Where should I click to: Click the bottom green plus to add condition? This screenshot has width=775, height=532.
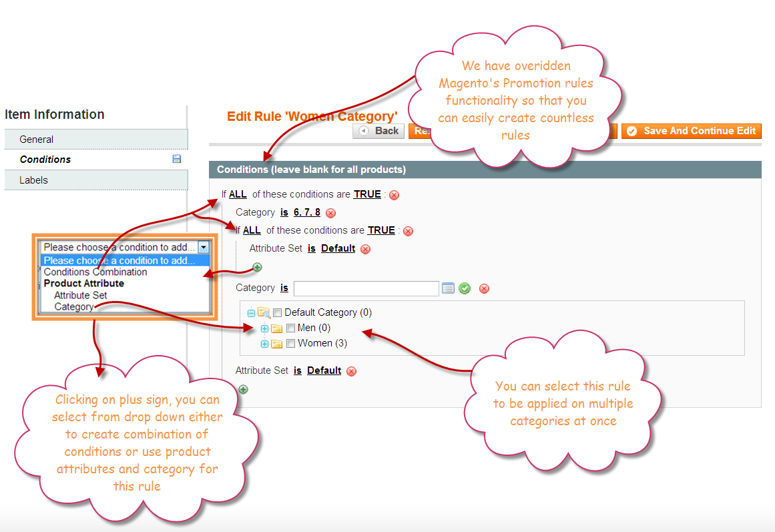243,388
